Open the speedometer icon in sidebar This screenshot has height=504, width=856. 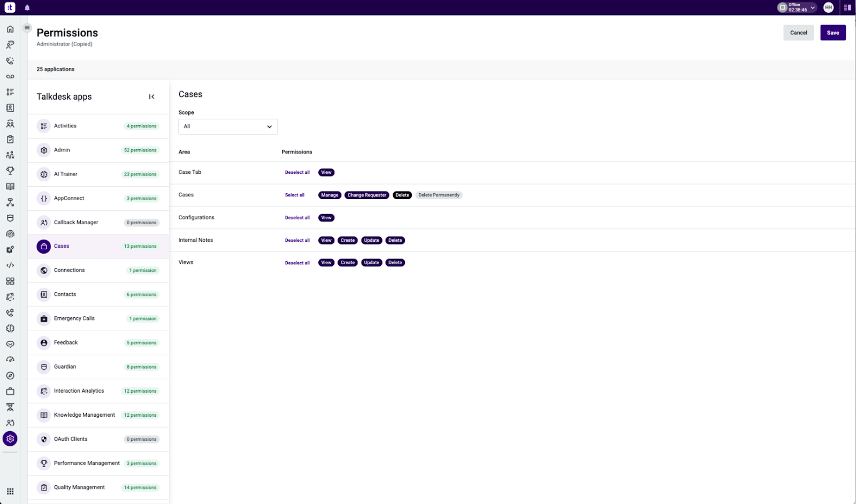click(10, 360)
